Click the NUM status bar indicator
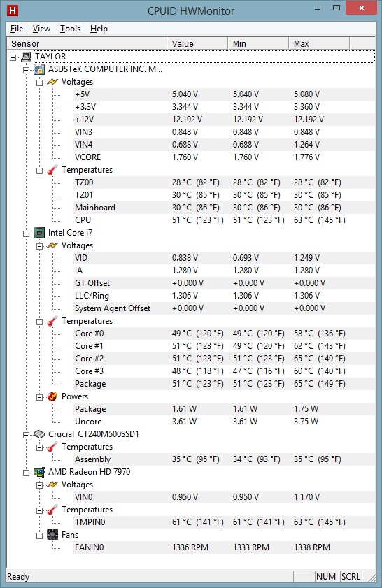This screenshot has width=382, height=588. click(326, 576)
